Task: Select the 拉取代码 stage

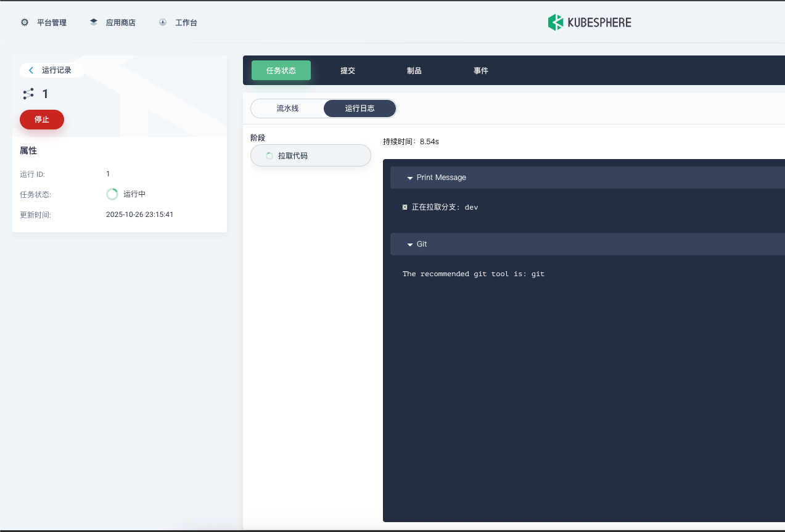Action: coord(311,156)
